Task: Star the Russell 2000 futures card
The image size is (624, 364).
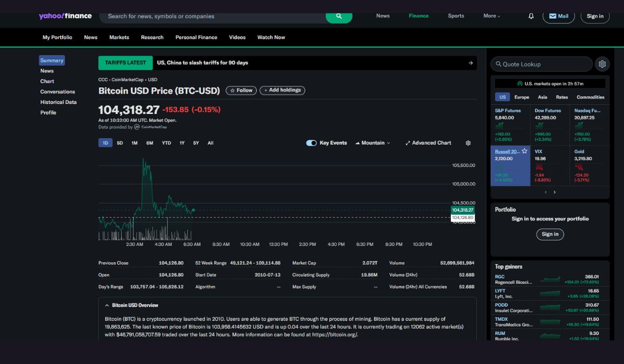Action: [524, 151]
